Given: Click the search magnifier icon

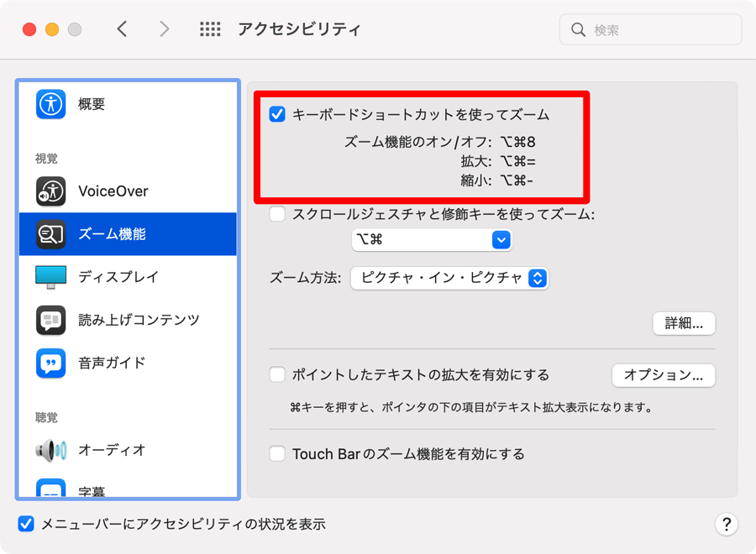Looking at the screenshot, I should [x=578, y=30].
